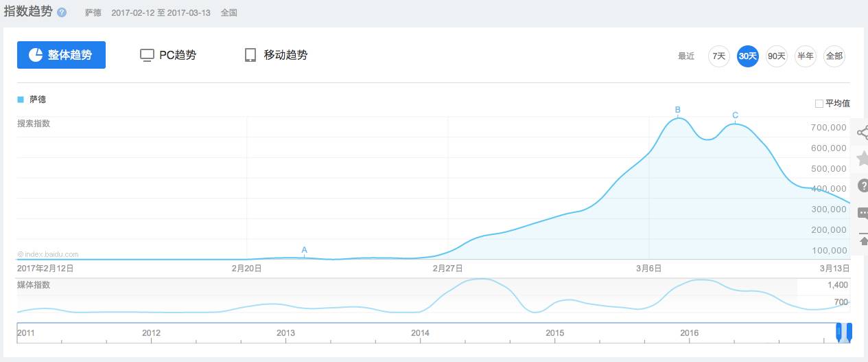Click the star favorite icon
The image size is (868, 362).
[863, 159]
